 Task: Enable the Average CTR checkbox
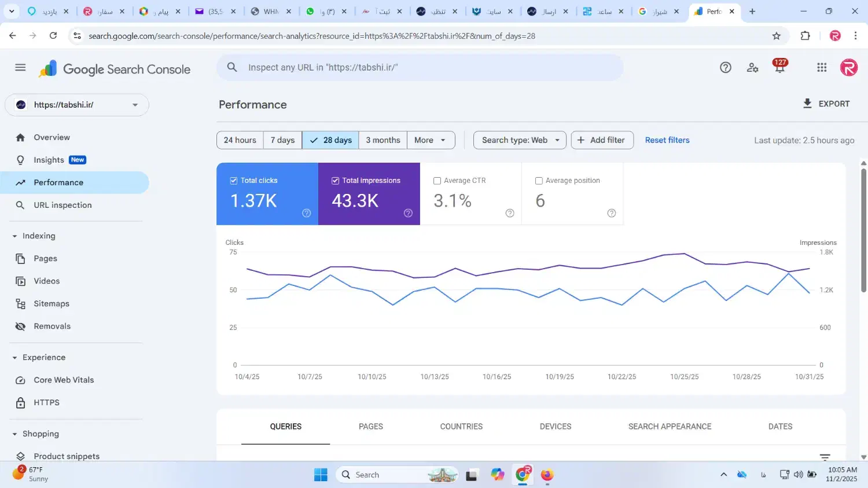pyautogui.click(x=437, y=181)
